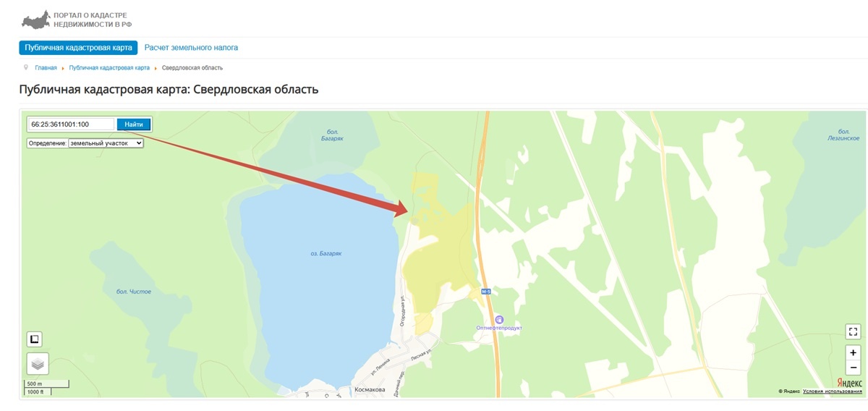868x411 pixels.
Task: Click the Russia map portal logo
Action: [36, 19]
